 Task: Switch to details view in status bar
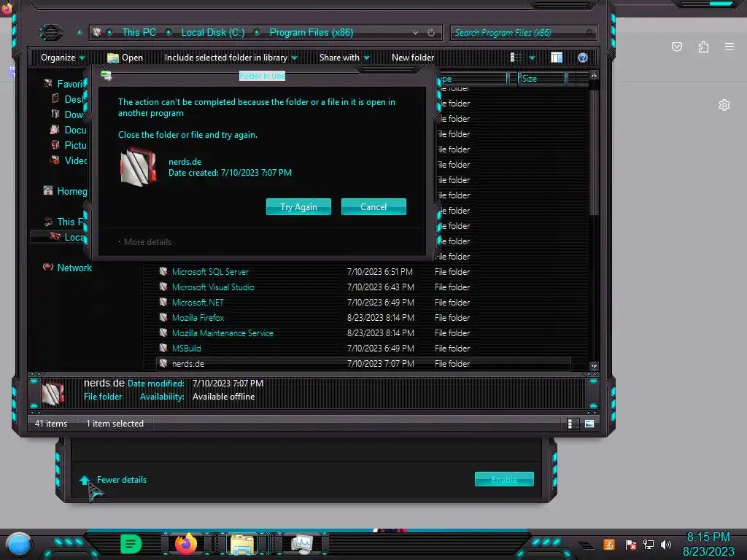573,424
